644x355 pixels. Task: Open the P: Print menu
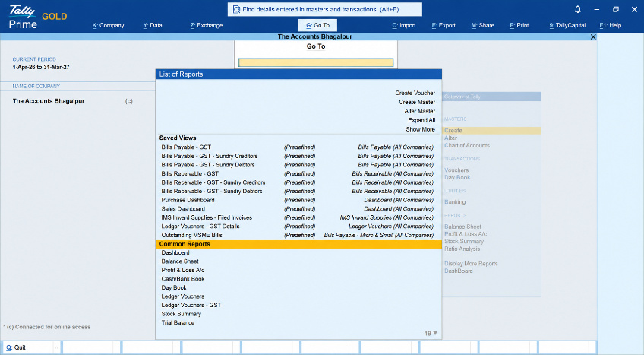tap(519, 26)
